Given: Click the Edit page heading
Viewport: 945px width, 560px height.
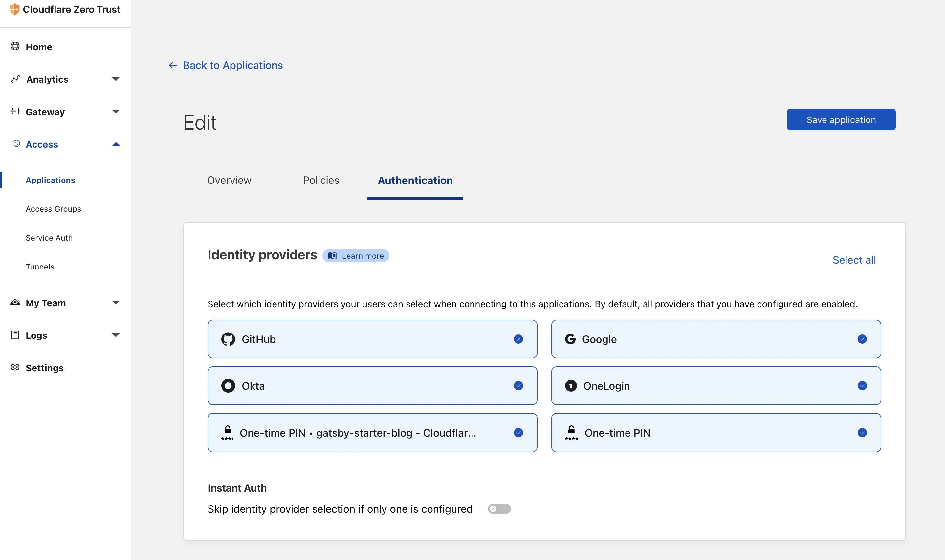Looking at the screenshot, I should tap(200, 122).
